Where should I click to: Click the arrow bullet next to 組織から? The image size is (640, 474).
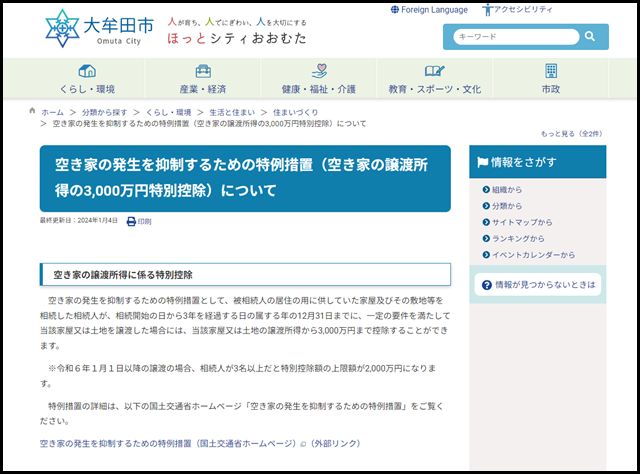coord(486,189)
